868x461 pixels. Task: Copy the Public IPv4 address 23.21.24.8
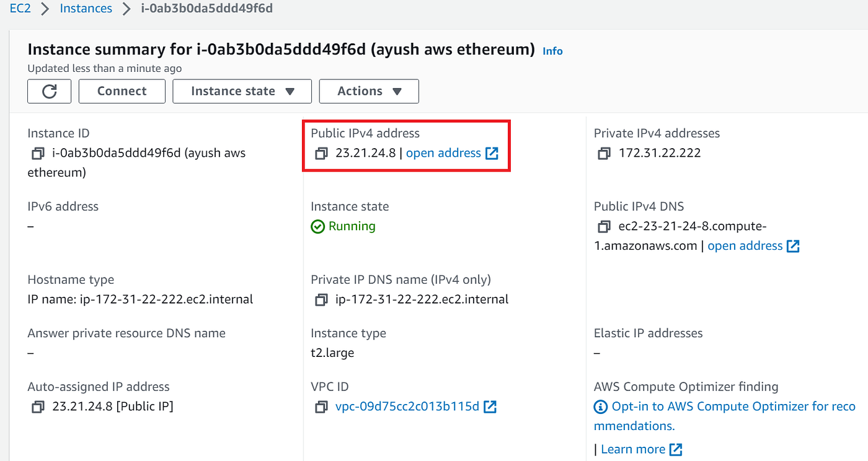321,153
